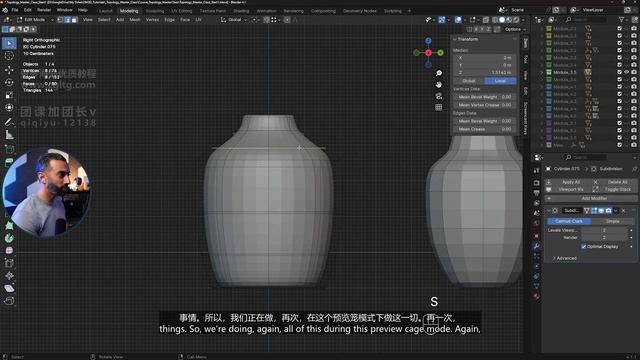Open the Render properties tab icon
Screen dimensions: 640x360
point(536,183)
